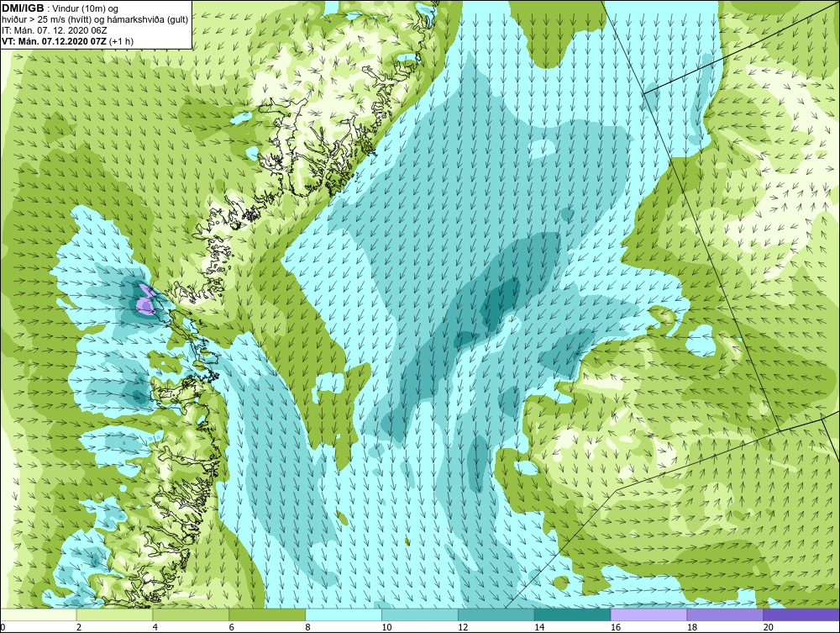This screenshot has height=633, width=840.
Task: Click the "IT: Mán. 07. 12. 2020 06Z" line
Action: (53, 30)
